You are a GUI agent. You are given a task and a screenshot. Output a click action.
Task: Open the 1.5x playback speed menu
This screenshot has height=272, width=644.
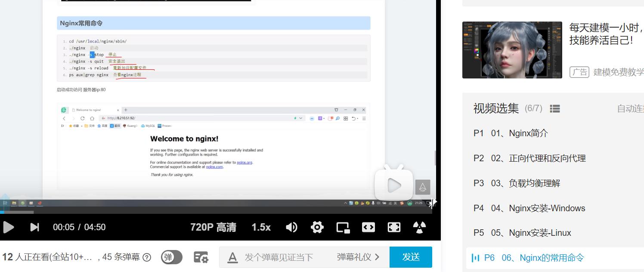(261, 227)
